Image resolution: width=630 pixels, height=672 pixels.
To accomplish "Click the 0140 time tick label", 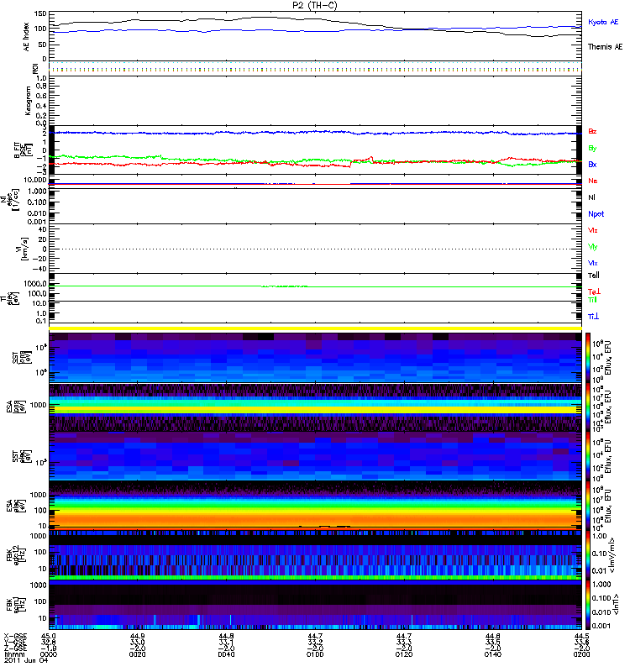I will [x=493, y=655].
